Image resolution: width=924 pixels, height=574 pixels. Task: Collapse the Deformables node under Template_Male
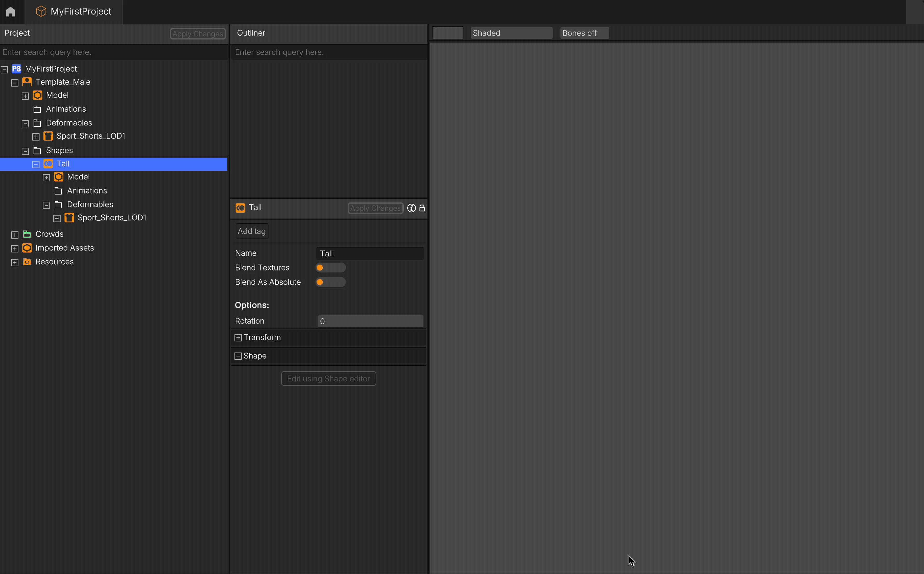(25, 124)
